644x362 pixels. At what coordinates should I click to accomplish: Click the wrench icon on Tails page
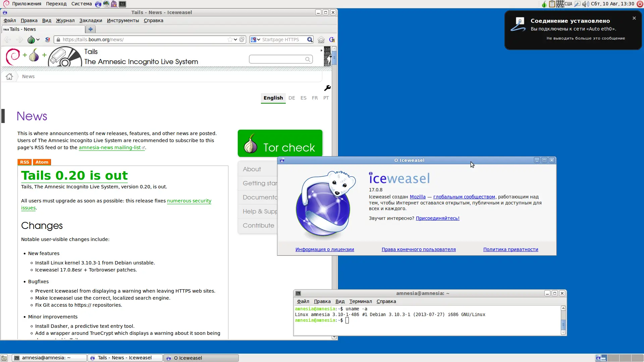(327, 88)
